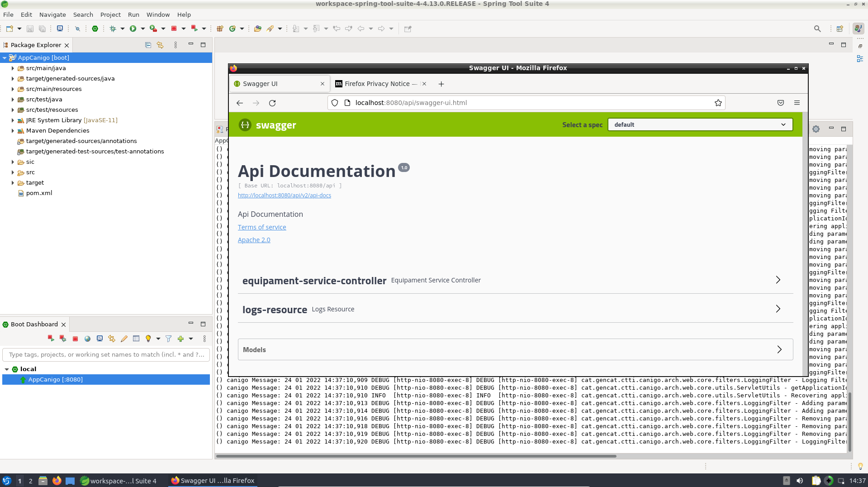Toggle Link with Editor in Package Explorer
This screenshot has height=487, width=868.
point(160,45)
